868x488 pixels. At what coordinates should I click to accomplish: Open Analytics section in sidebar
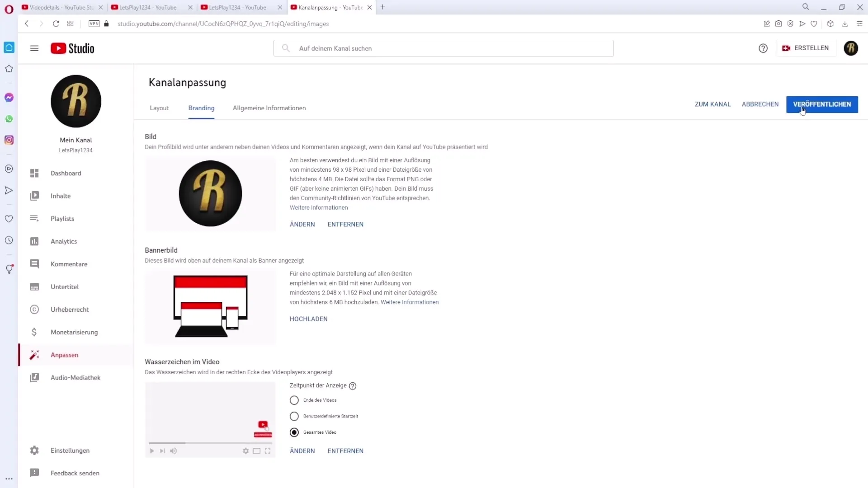(64, 241)
